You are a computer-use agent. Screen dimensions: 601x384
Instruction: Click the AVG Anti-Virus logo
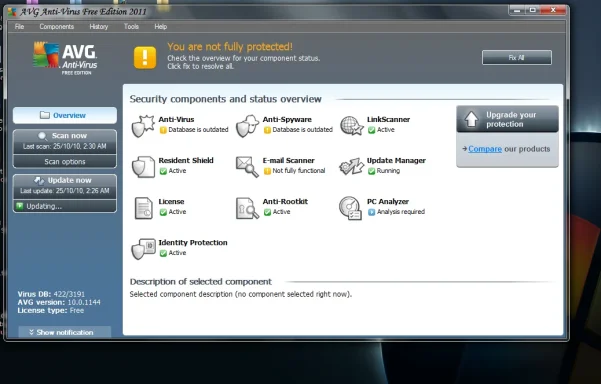tap(65, 58)
